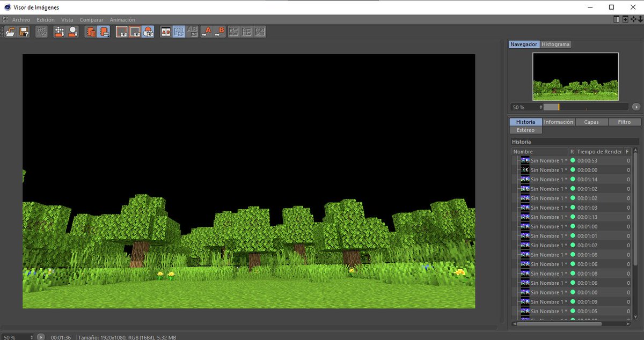Open an image with the folder icon
Image resolution: width=644 pixels, height=340 pixels.
point(10,32)
